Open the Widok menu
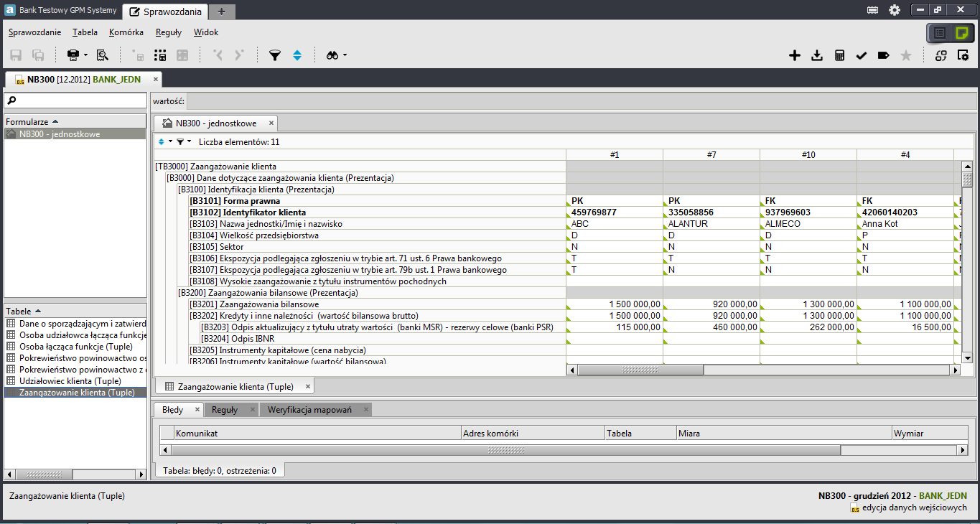 click(x=206, y=32)
